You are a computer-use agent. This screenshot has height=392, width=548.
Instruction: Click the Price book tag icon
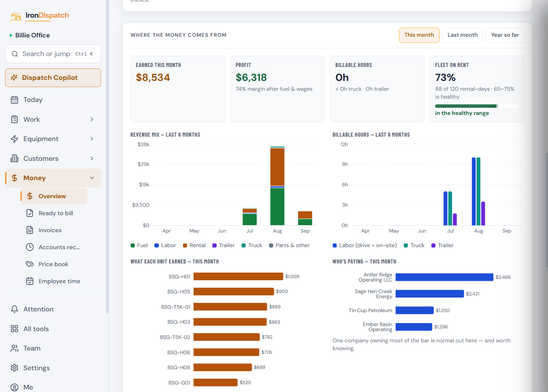[x=30, y=264]
